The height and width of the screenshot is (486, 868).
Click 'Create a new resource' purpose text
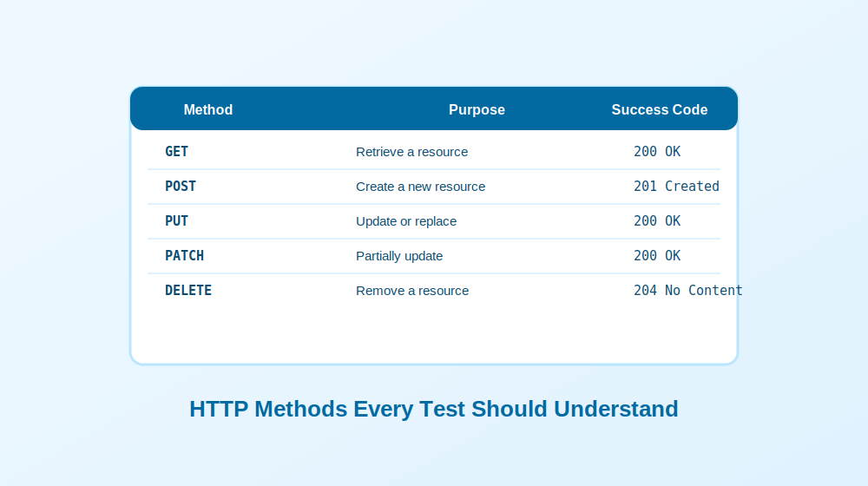[421, 187]
